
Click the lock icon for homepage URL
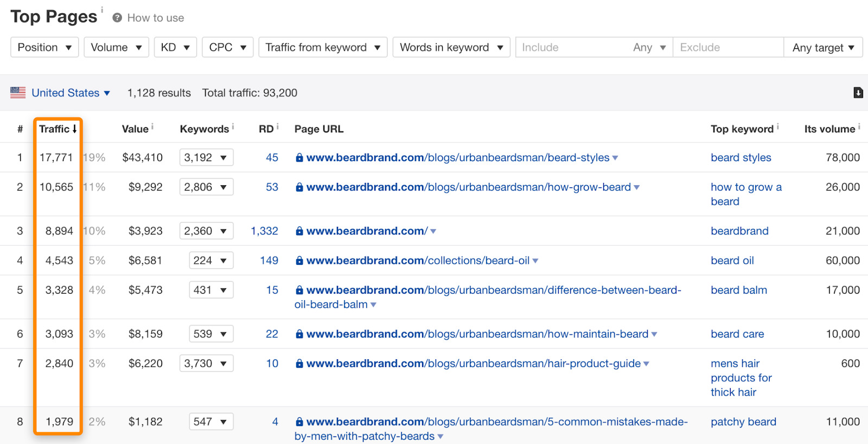299,231
